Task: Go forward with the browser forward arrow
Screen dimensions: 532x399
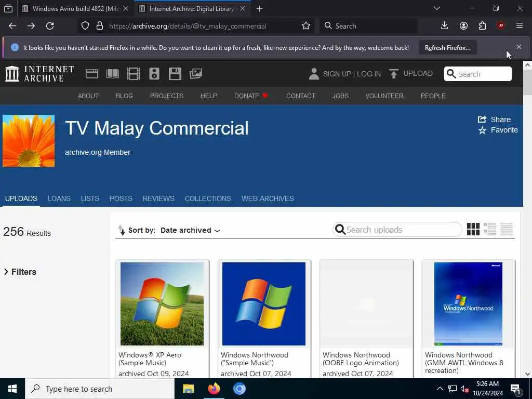Action: pos(31,26)
